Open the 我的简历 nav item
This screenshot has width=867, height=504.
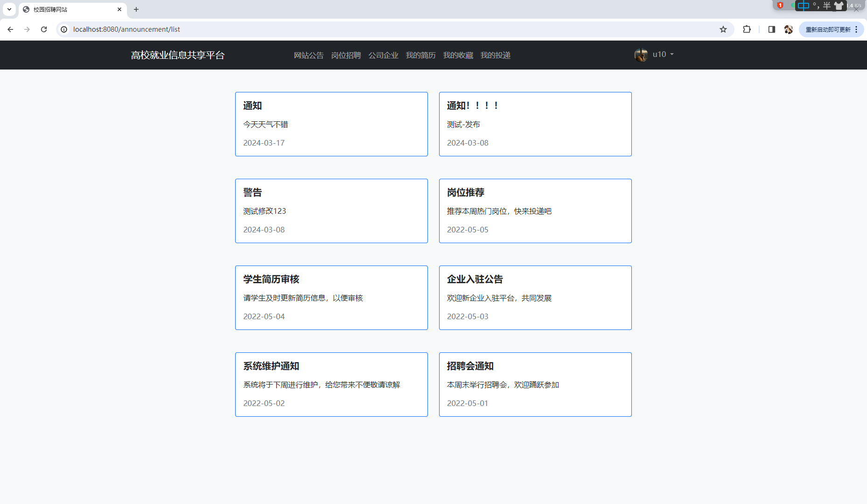point(421,55)
